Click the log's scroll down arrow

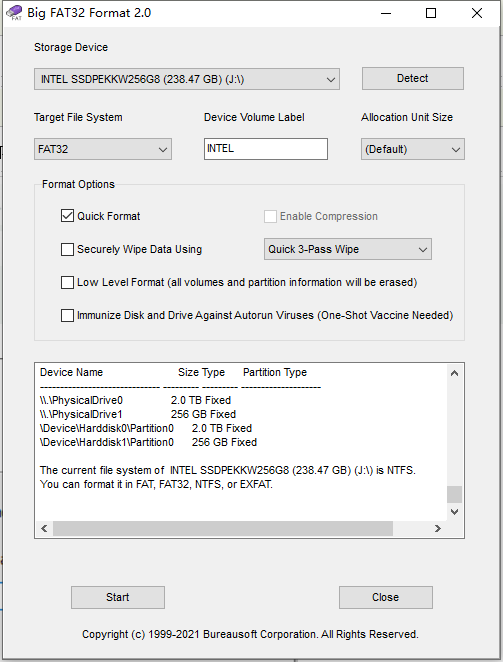[x=454, y=512]
